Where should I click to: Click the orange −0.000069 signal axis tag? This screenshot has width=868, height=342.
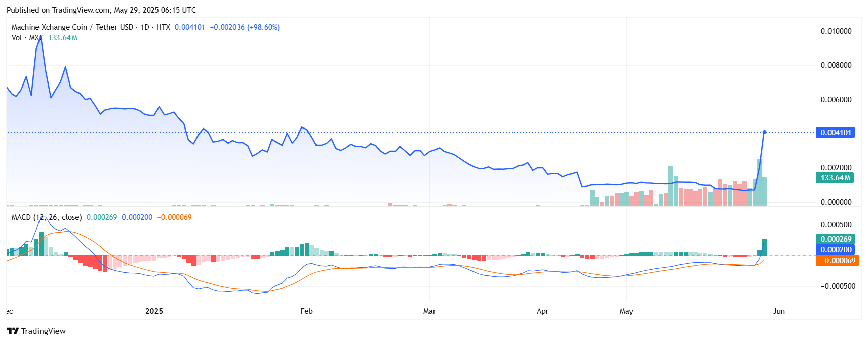pos(836,261)
